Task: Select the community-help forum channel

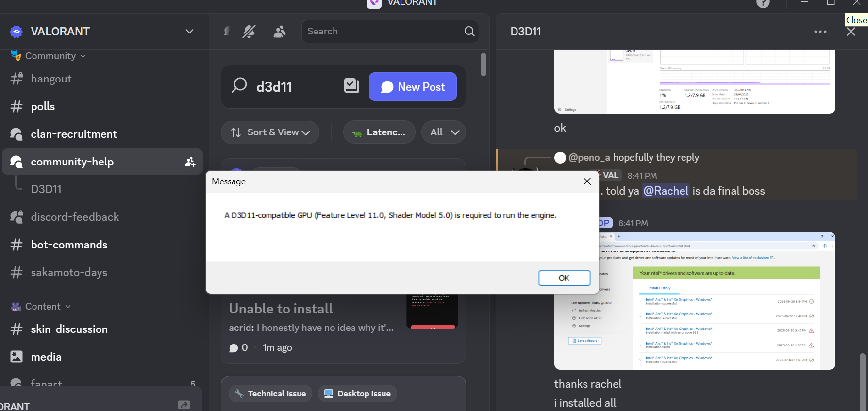Action: tap(102, 162)
